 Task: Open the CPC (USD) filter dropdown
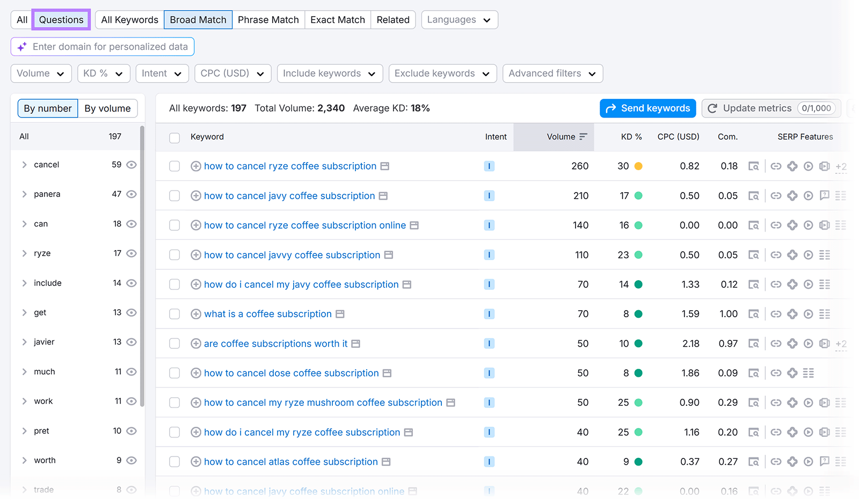233,74
